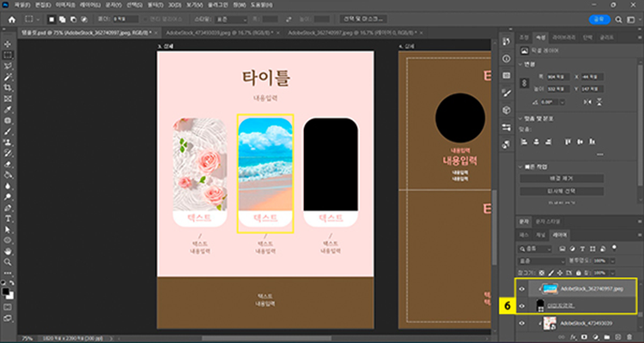Select the Eyedropper tool
Image resolution: width=644 pixels, height=343 pixels.
tap(8, 110)
